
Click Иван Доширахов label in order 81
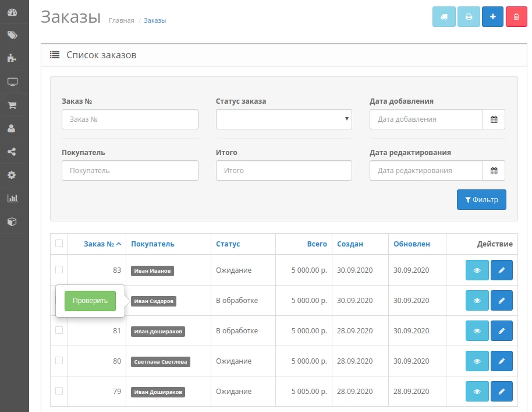[x=158, y=332]
